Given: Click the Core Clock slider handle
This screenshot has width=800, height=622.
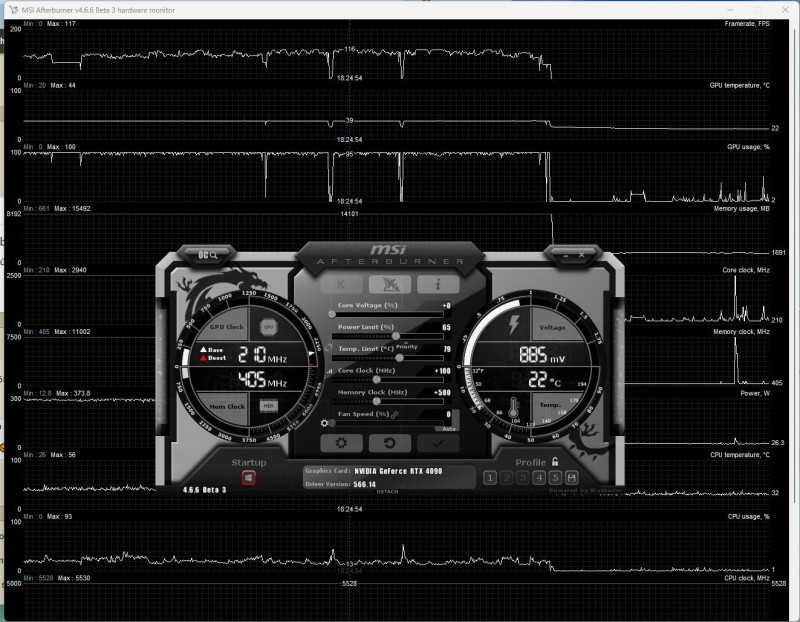Looking at the screenshot, I should click(377, 380).
